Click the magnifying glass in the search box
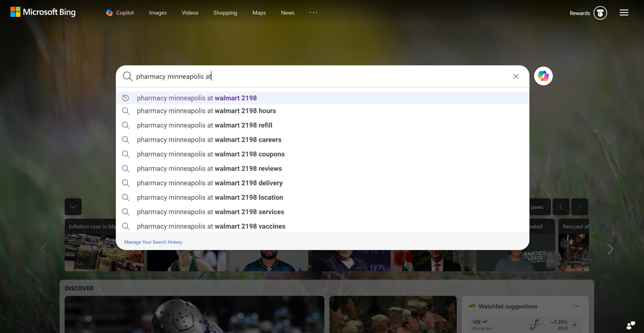Viewport: 644px width, 333px height. (128, 76)
